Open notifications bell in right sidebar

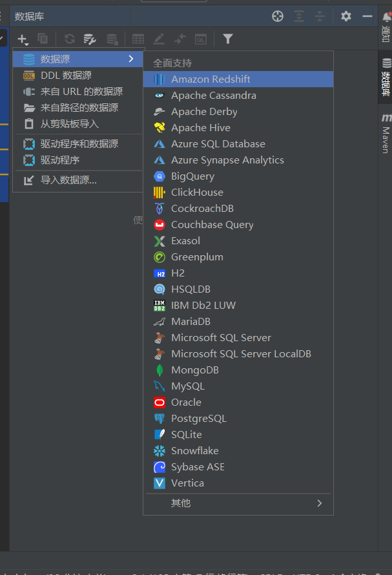pyautogui.click(x=386, y=18)
